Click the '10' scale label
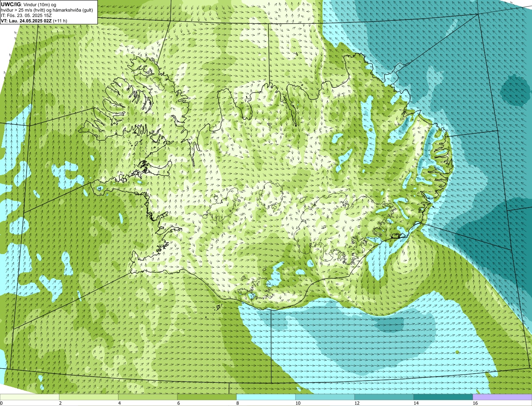This screenshot has height=406, width=532. click(298, 403)
